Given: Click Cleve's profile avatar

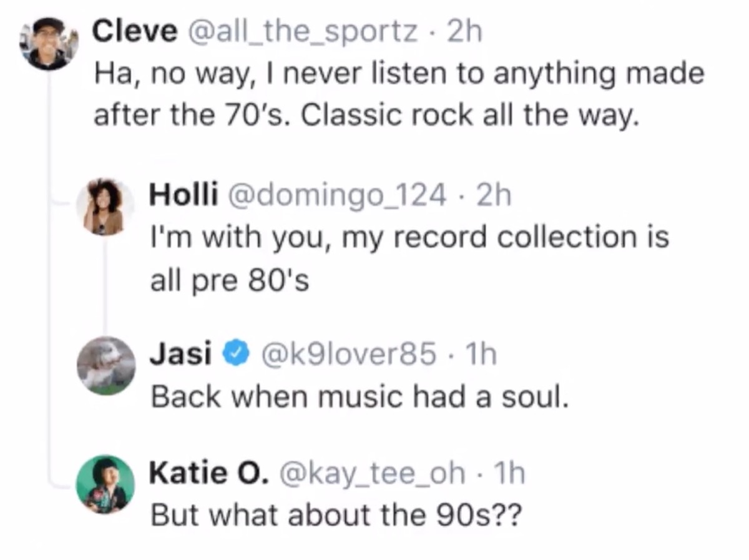Looking at the screenshot, I should tap(49, 42).
